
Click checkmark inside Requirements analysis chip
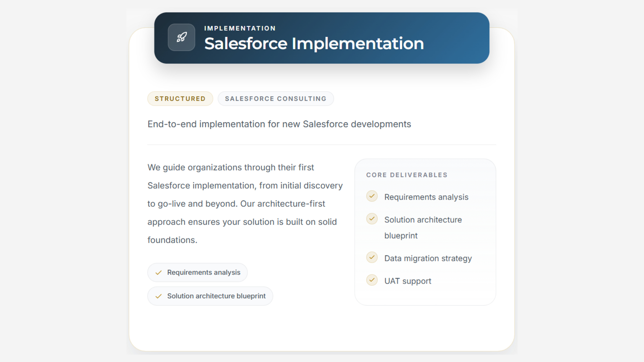click(x=159, y=273)
